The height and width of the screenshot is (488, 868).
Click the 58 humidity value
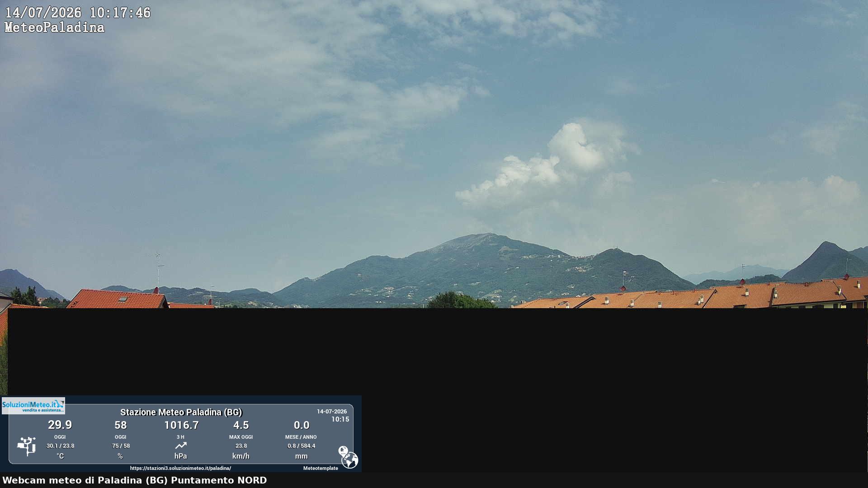point(121,425)
